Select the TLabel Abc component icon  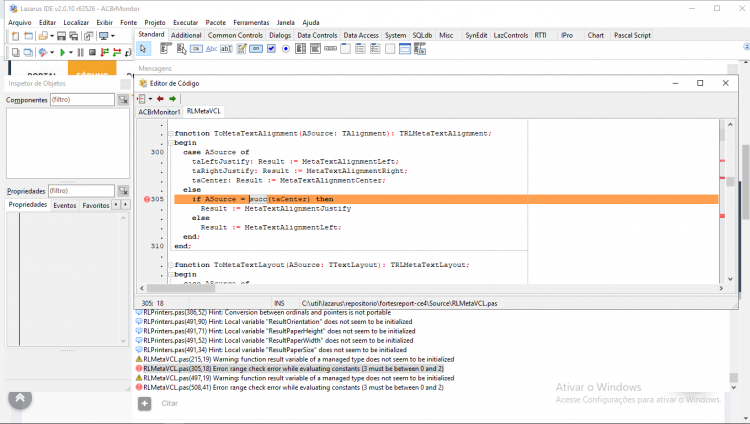(x=211, y=49)
